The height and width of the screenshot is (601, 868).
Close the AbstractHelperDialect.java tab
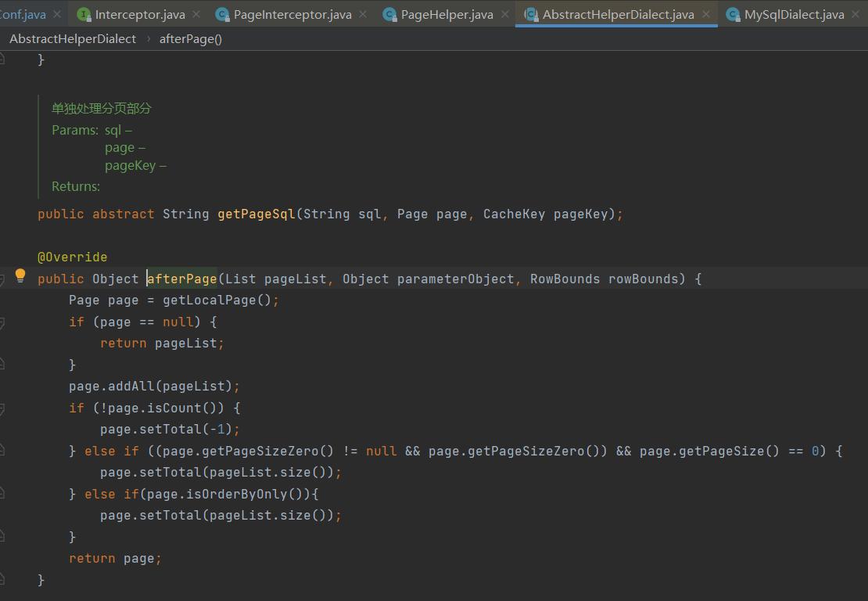[x=705, y=14]
